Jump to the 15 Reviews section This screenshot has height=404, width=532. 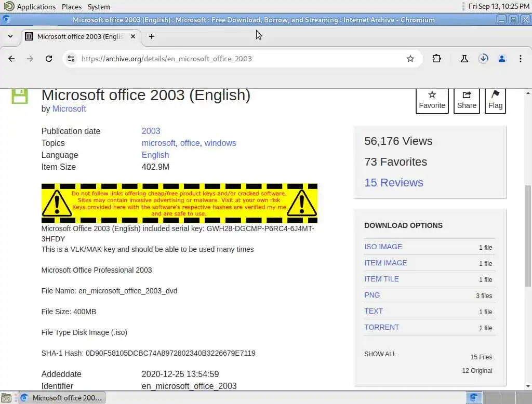point(394,182)
